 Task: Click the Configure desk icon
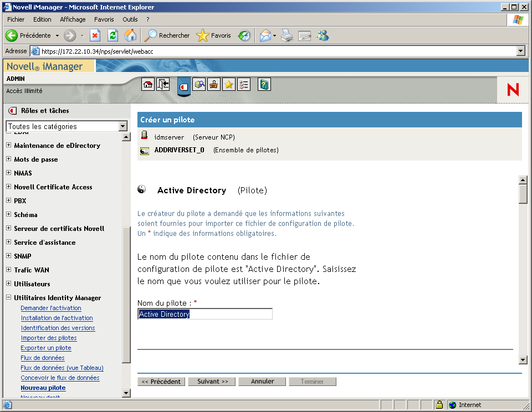coord(213,84)
